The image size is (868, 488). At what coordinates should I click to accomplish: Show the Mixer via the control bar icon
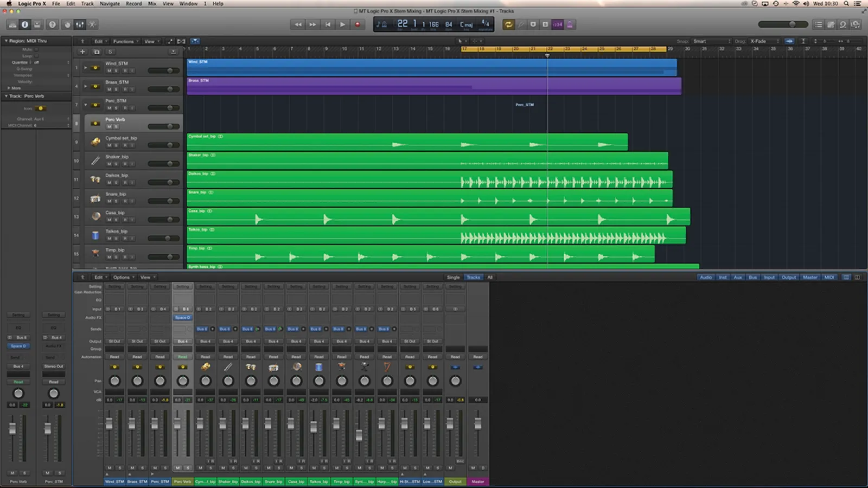(80, 24)
